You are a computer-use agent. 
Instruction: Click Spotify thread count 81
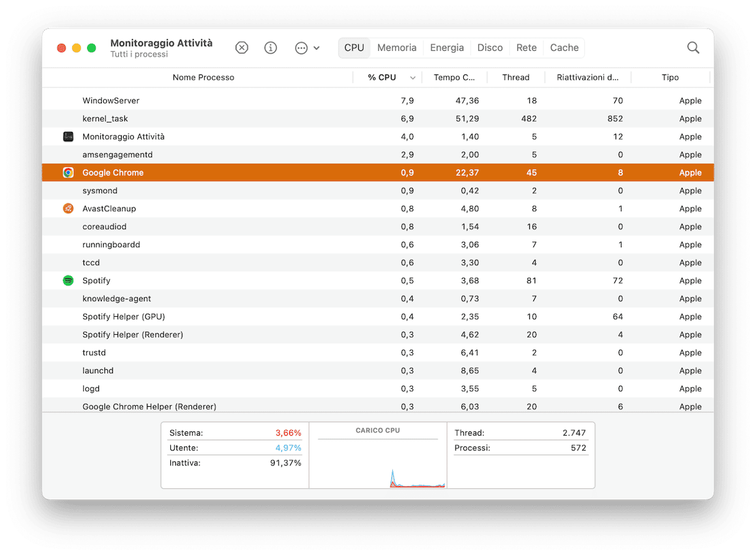tap(532, 281)
